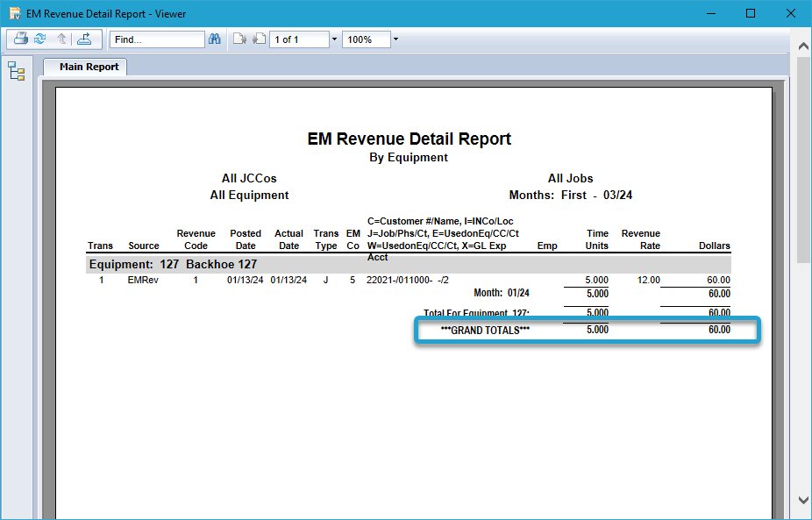Click the grayed up-arrow icon in toolbar
This screenshot has width=812, height=520.
(x=61, y=39)
